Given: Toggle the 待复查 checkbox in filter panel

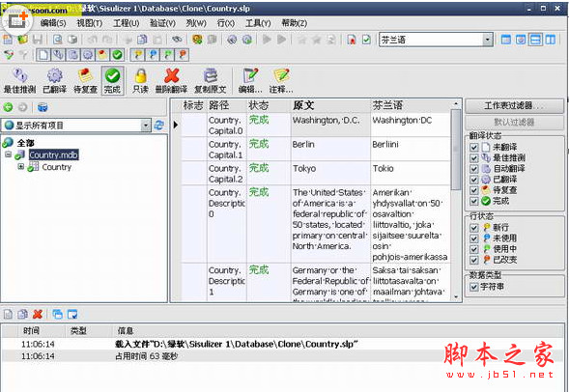Looking at the screenshot, I should click(473, 190).
